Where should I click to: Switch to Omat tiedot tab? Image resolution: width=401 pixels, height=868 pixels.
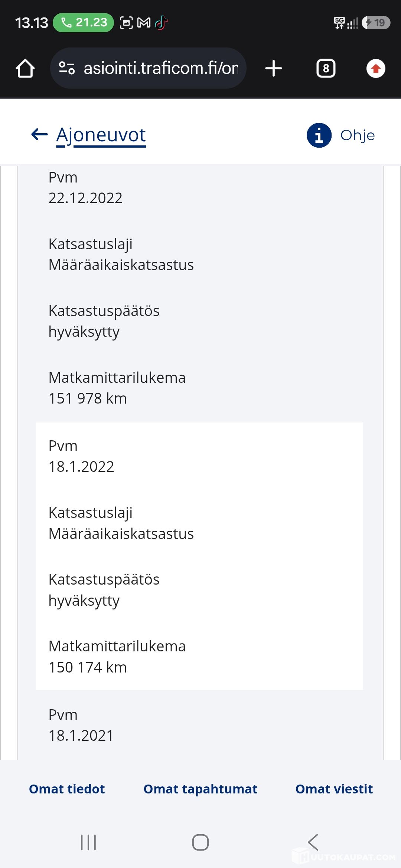[x=67, y=789]
